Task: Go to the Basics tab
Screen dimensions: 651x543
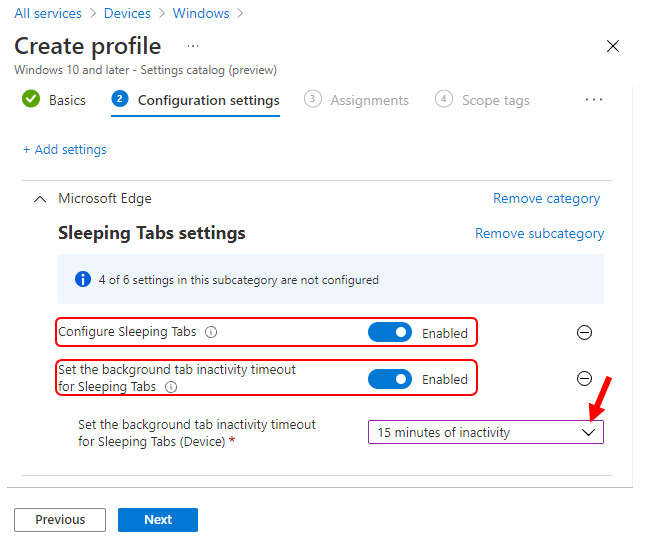Action: pyautogui.click(x=54, y=100)
